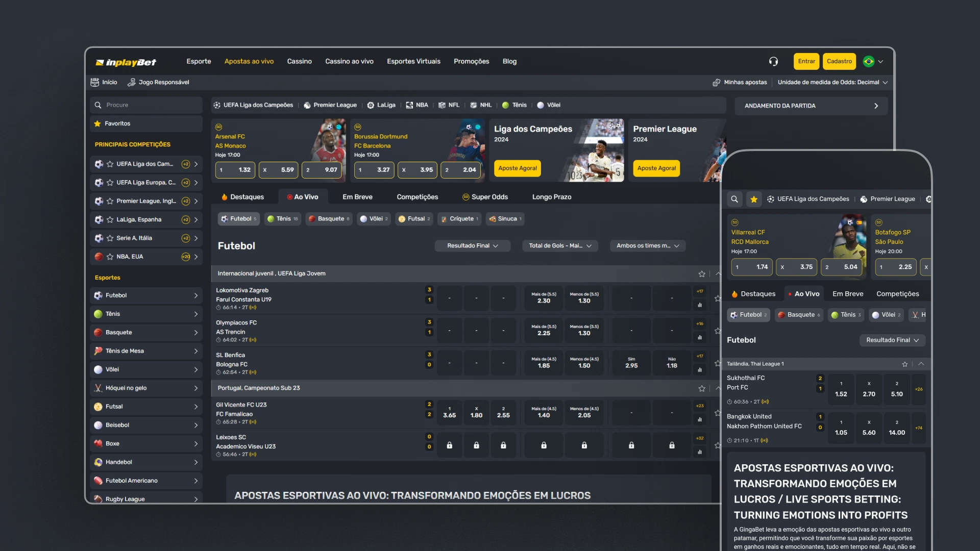Select NFL quick link in top bar
980x551 pixels.
[x=449, y=105]
